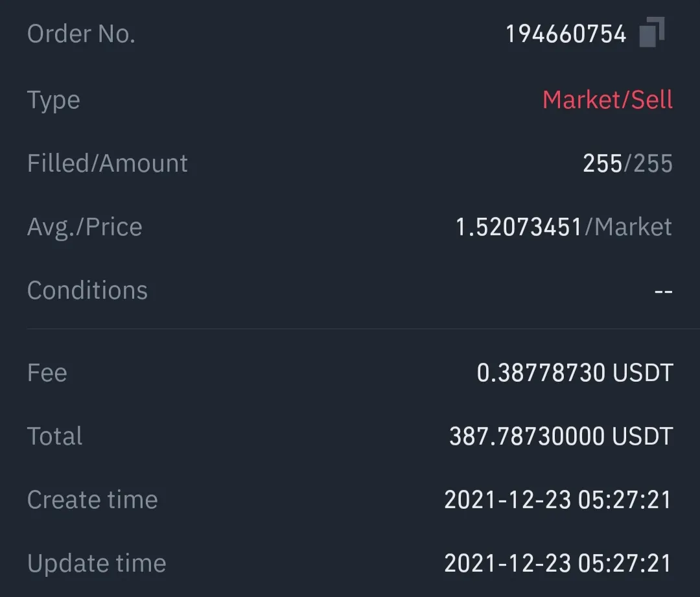Tap the red Market/Sell type value
Image resolution: width=700 pixels, height=597 pixels.
pos(607,100)
